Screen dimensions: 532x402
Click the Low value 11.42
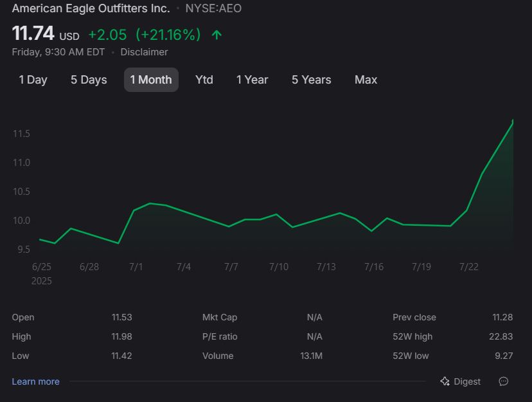[122, 356]
